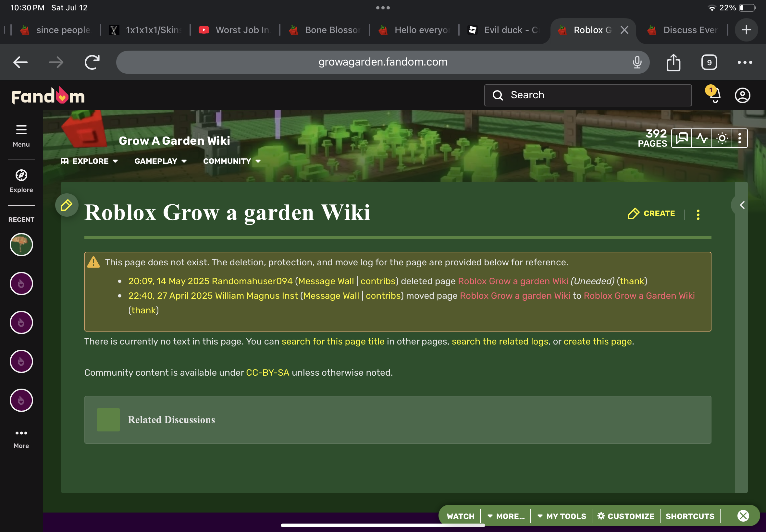Open 'Roblox Grow a Garden Wiki' move target link

pyautogui.click(x=639, y=296)
